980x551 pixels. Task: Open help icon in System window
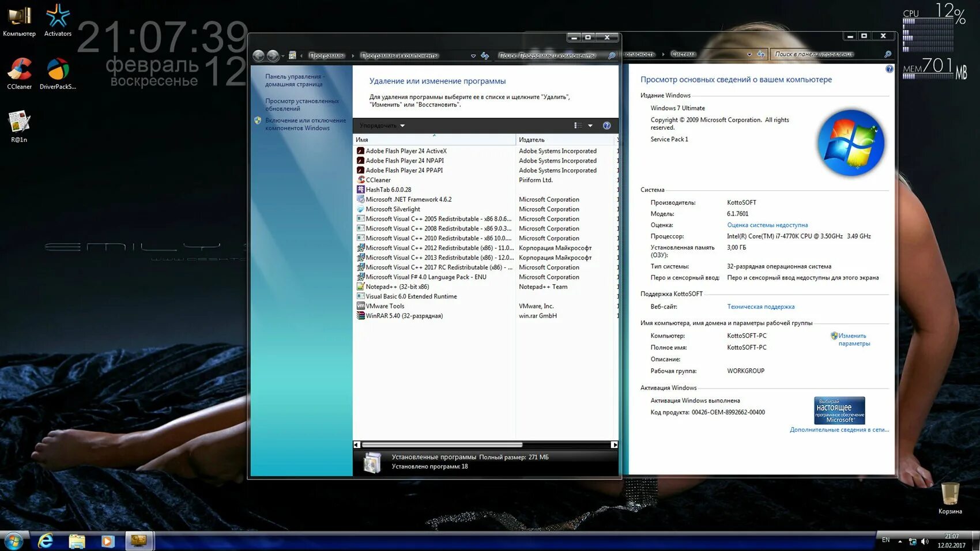(889, 69)
